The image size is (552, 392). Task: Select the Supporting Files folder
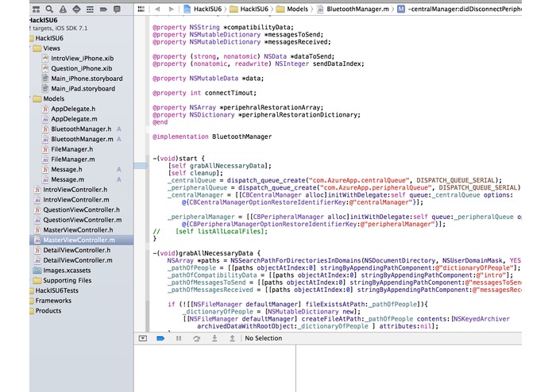[x=62, y=281]
